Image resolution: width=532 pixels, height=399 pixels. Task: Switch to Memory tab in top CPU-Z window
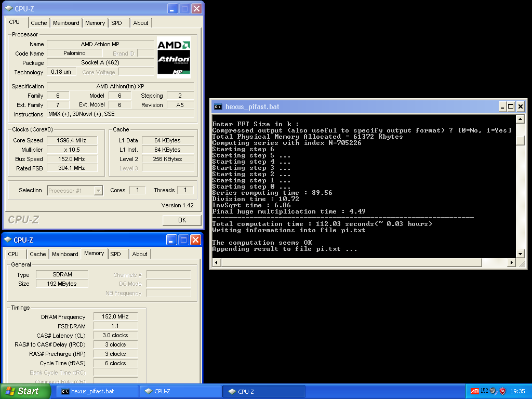[x=95, y=23]
